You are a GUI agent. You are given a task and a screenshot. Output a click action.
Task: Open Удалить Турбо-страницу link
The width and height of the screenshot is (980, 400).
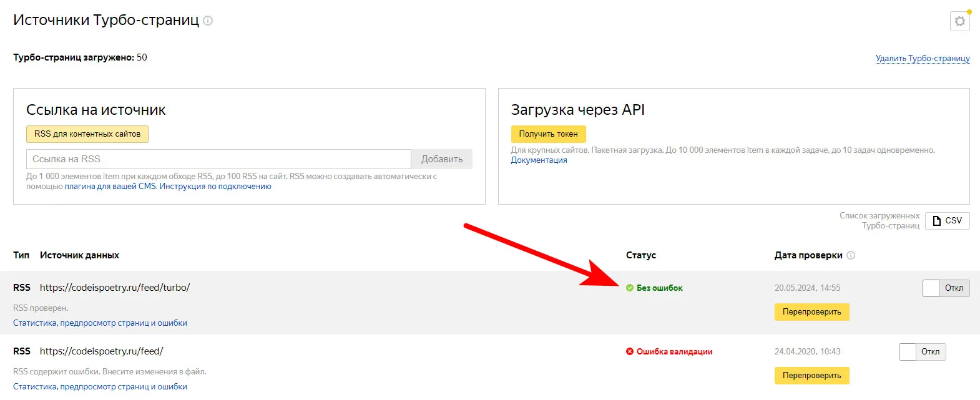[923, 59]
